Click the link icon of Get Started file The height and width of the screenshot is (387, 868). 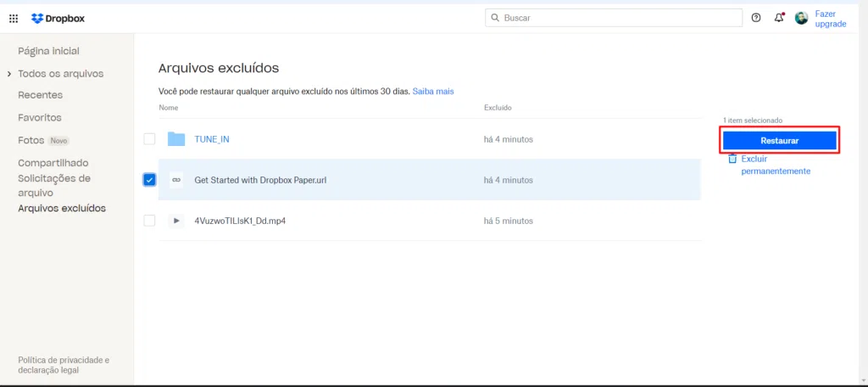pyautogui.click(x=176, y=180)
